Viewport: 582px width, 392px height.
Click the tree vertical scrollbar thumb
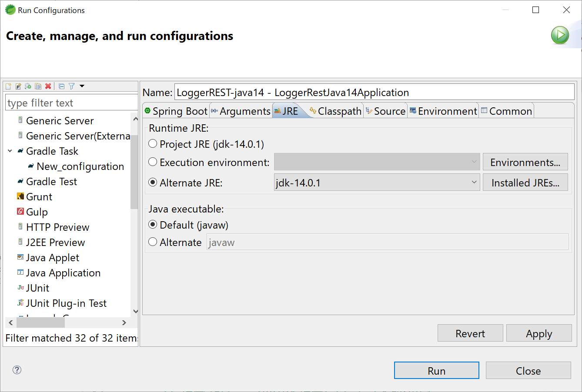tap(134, 172)
